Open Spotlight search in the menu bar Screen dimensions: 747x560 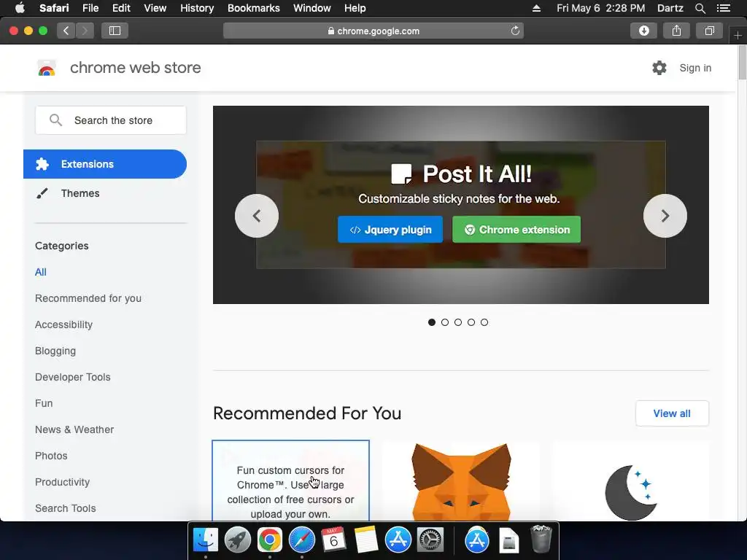pyautogui.click(x=700, y=8)
